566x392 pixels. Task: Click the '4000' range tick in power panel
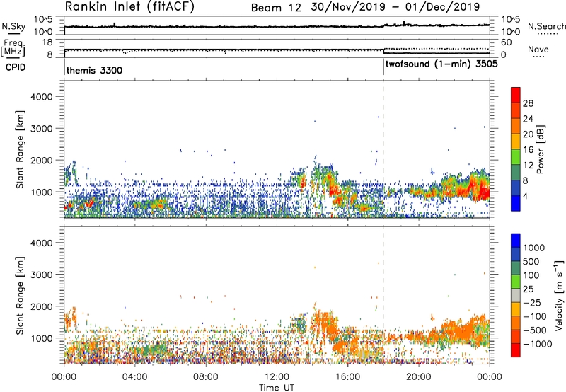pos(41,97)
